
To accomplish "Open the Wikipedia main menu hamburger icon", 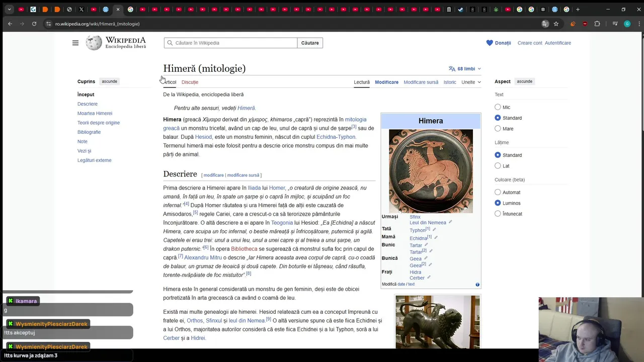I will click(x=75, y=43).
